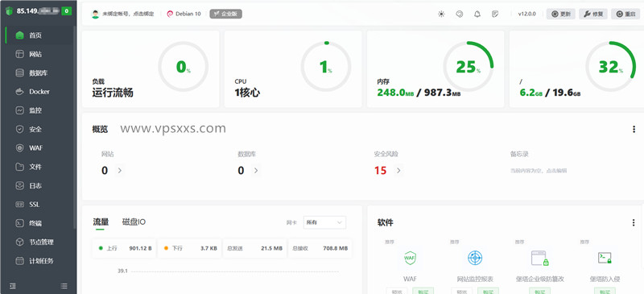The image size is (644, 294).
Task: Click the 248.0MB / 987.3MB memory value
Action: (419, 93)
